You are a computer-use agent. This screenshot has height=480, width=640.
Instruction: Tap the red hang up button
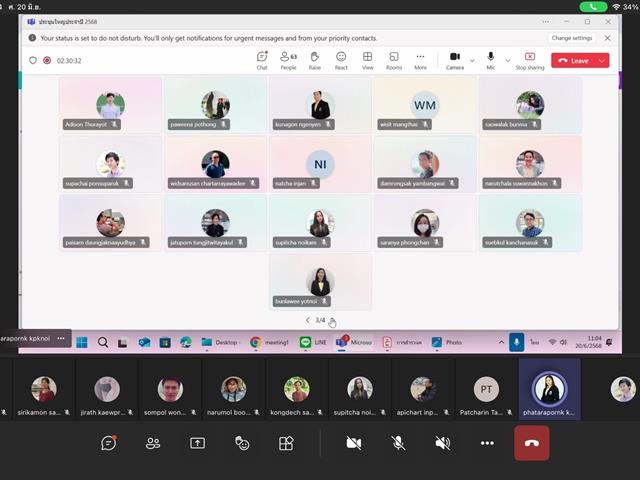pos(532,443)
